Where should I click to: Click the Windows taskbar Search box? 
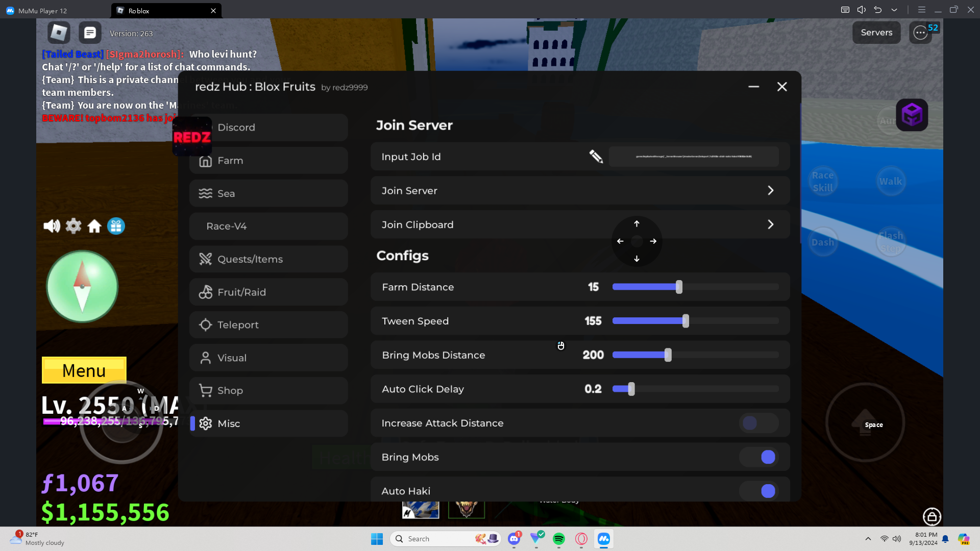coord(446,539)
